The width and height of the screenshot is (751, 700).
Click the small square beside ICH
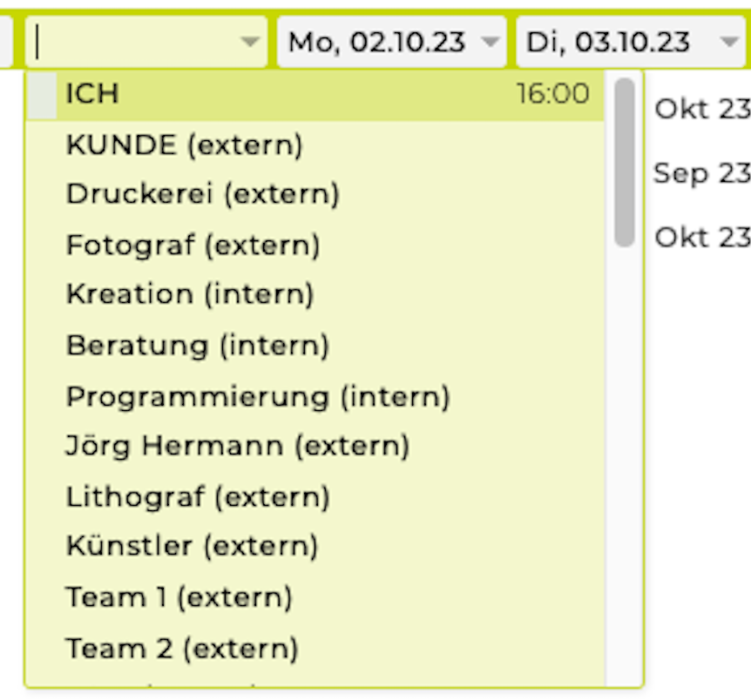42,95
